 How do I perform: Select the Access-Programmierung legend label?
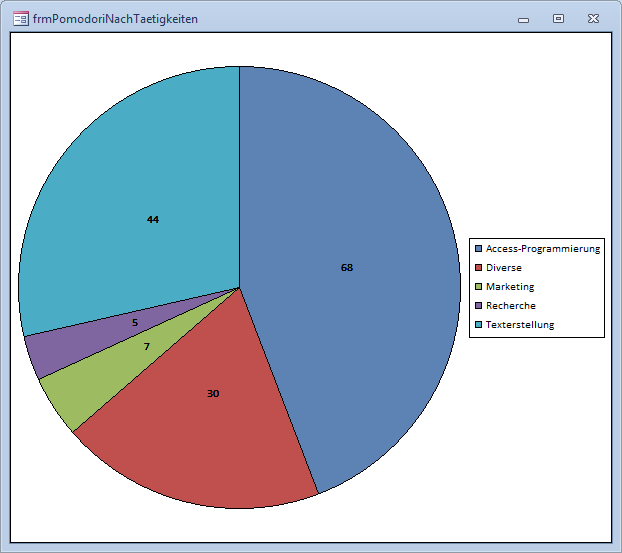click(543, 248)
